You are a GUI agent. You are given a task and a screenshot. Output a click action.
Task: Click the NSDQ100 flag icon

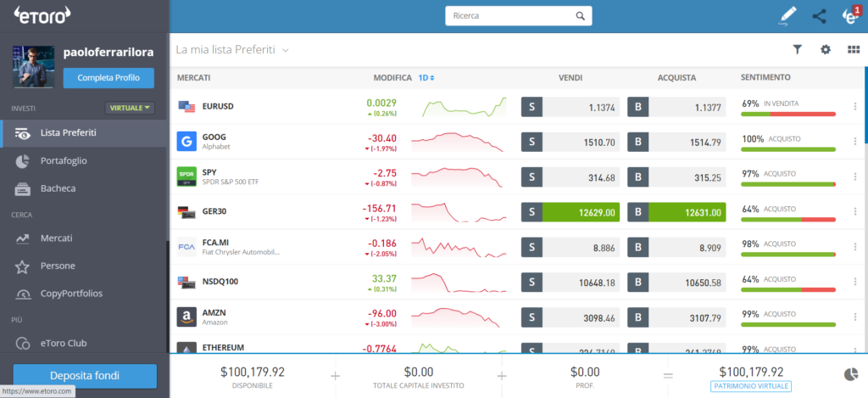(x=186, y=282)
